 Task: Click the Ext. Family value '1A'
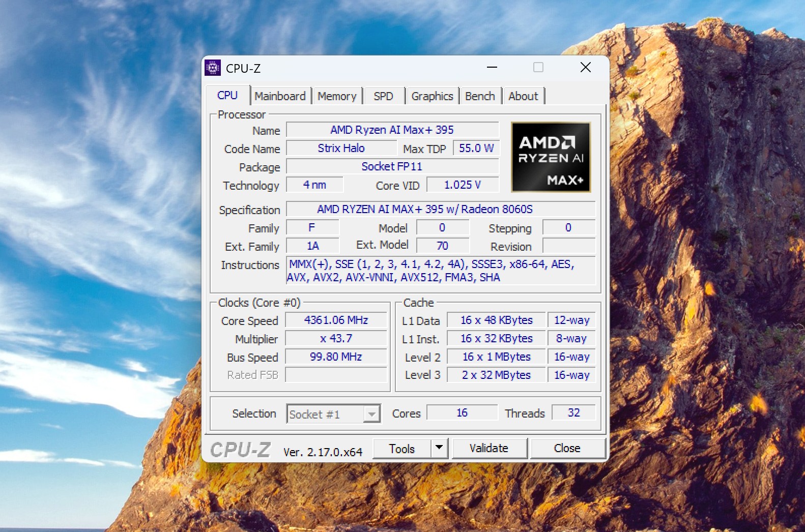point(312,246)
